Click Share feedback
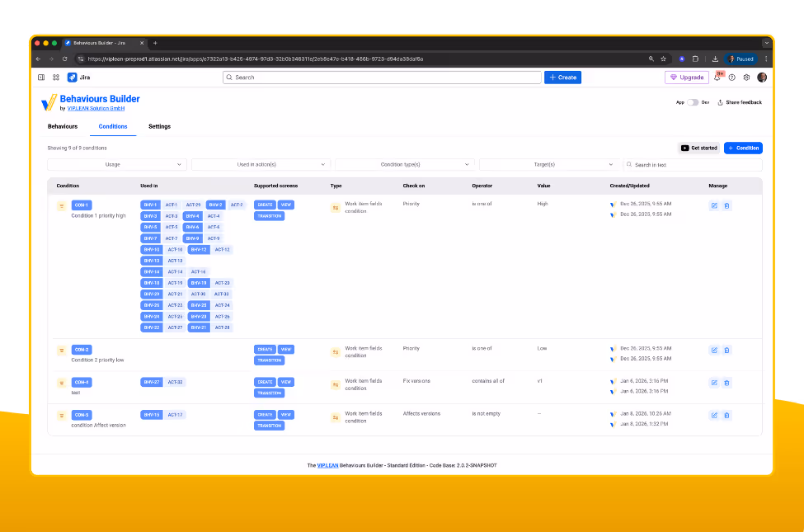804x532 pixels. coord(740,102)
